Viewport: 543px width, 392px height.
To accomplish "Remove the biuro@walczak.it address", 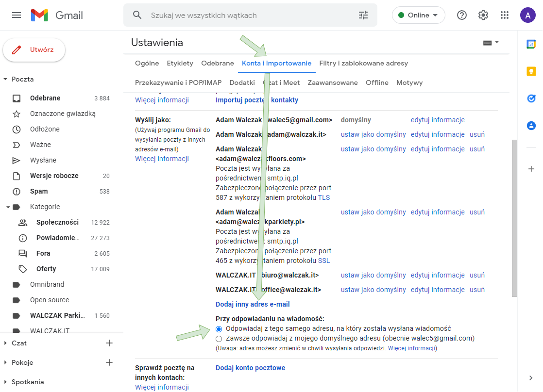I will pyautogui.click(x=477, y=276).
